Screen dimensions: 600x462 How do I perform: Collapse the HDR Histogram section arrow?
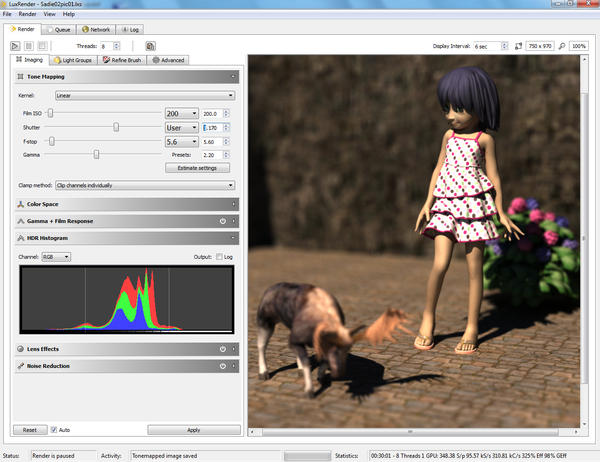click(233, 238)
